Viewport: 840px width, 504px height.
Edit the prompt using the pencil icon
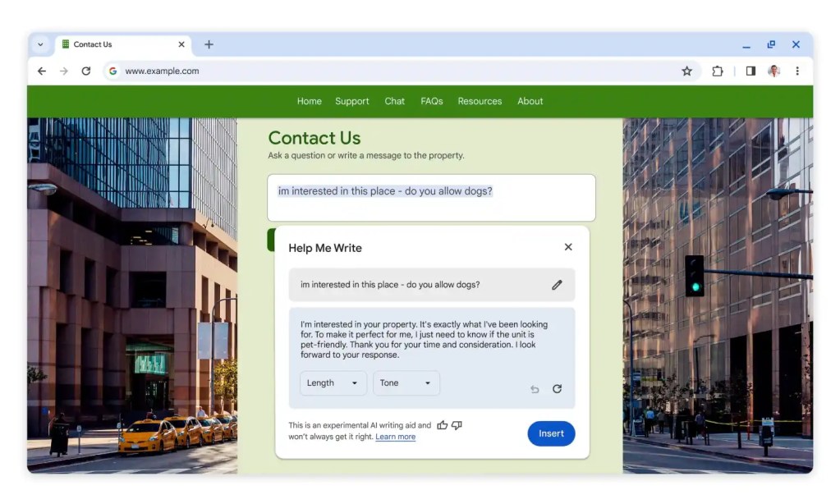[x=557, y=284]
